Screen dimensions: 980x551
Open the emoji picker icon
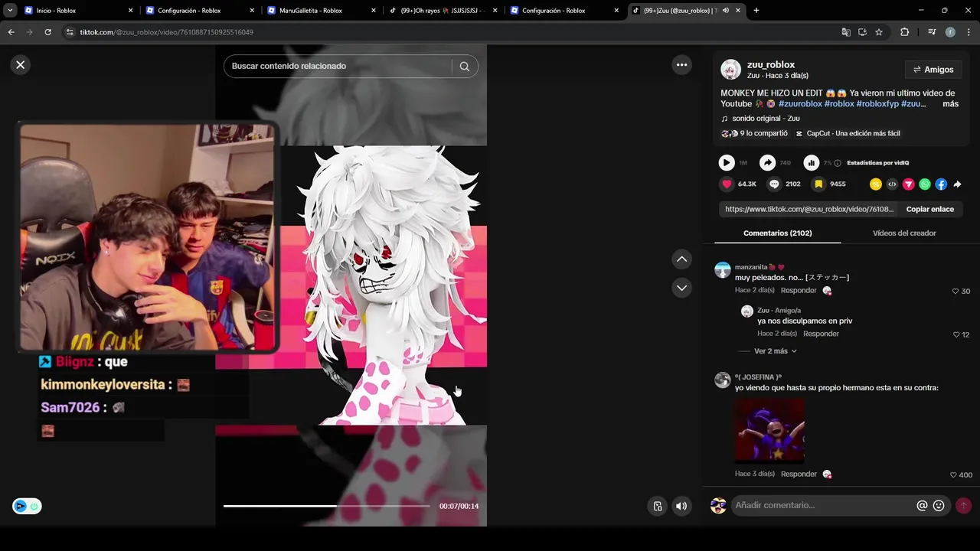click(x=939, y=506)
